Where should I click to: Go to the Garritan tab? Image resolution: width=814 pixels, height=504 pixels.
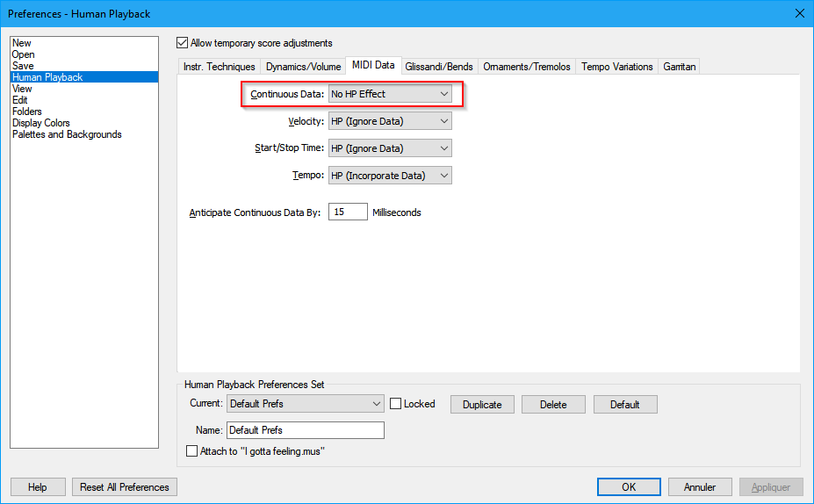679,67
